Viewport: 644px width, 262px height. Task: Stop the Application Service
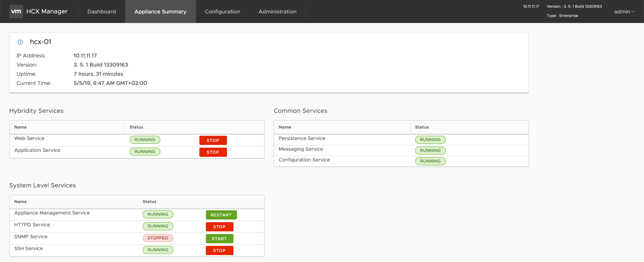[213, 152]
